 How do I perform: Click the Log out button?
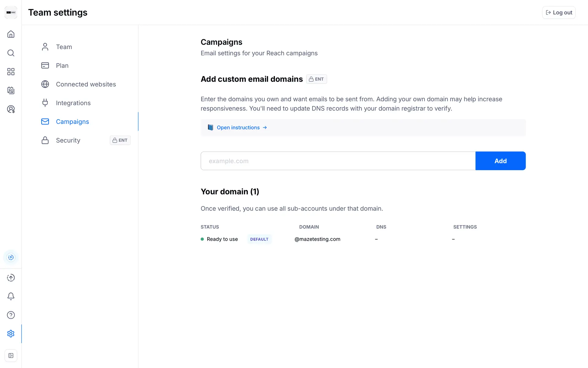click(559, 13)
